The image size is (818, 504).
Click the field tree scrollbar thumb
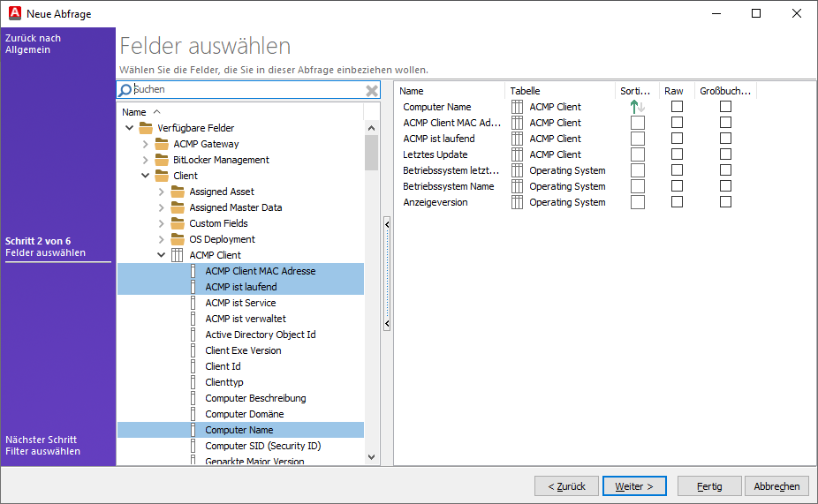click(x=371, y=153)
